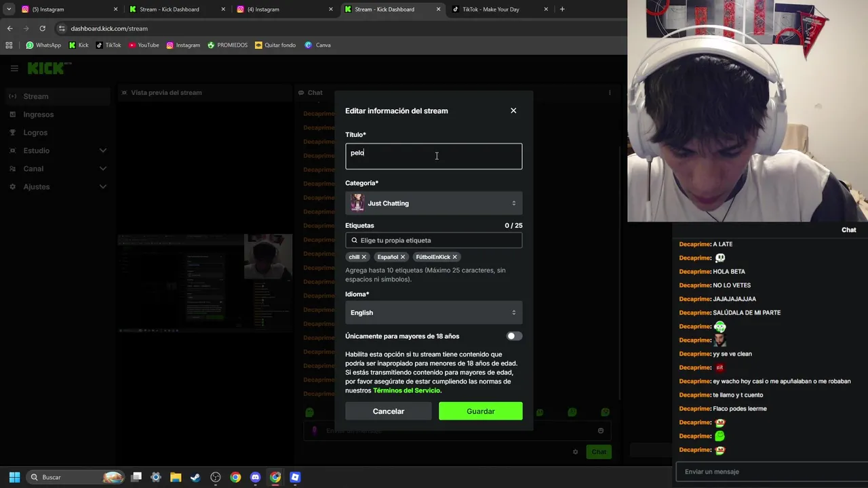Click the Elige tu propia etiqueta field
Viewport: 868px width, 488px height.
click(433, 240)
